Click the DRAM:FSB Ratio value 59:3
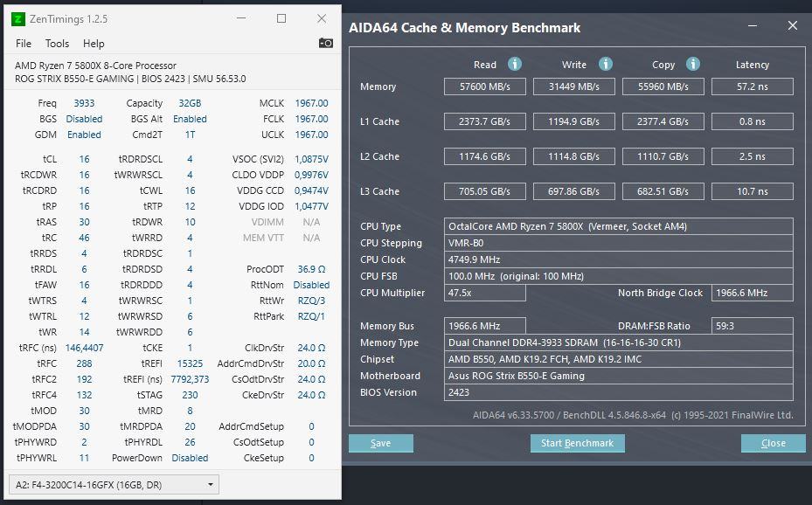 coord(753,326)
